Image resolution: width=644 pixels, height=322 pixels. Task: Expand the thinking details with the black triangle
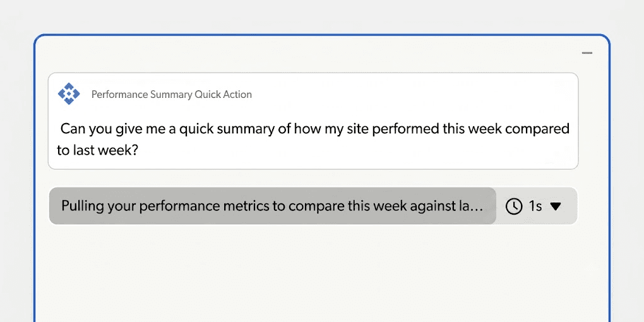tap(555, 206)
